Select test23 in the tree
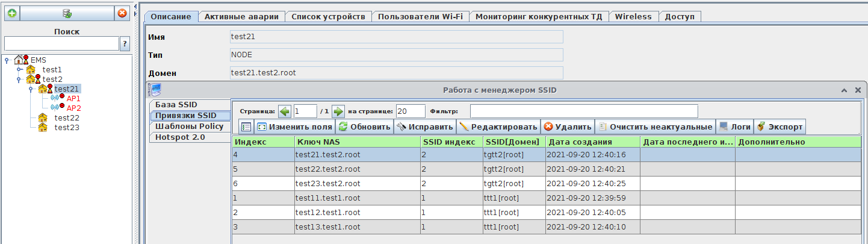Screen dimensions: 868x244 67,127
